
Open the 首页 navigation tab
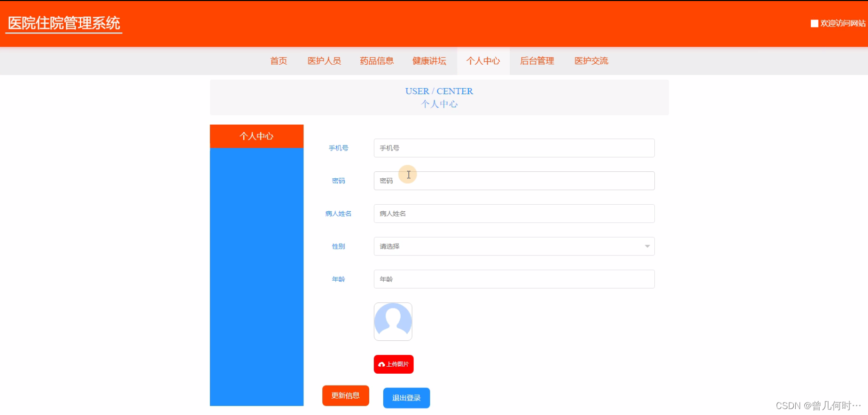pyautogui.click(x=279, y=61)
